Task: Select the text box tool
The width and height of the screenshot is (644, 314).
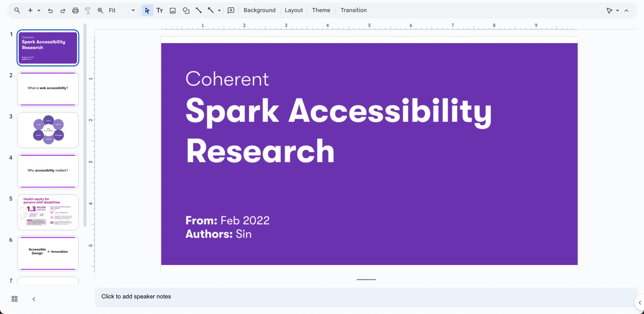Action: click(160, 10)
